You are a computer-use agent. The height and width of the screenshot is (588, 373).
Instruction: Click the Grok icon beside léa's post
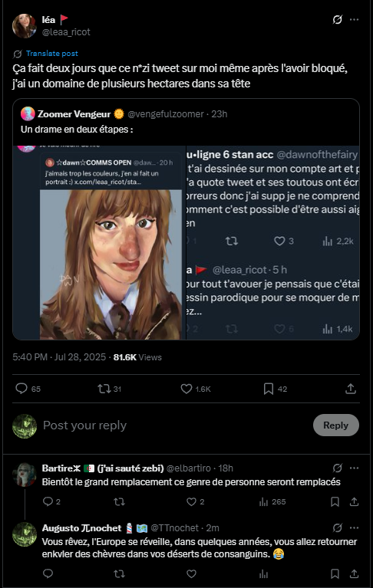(338, 19)
